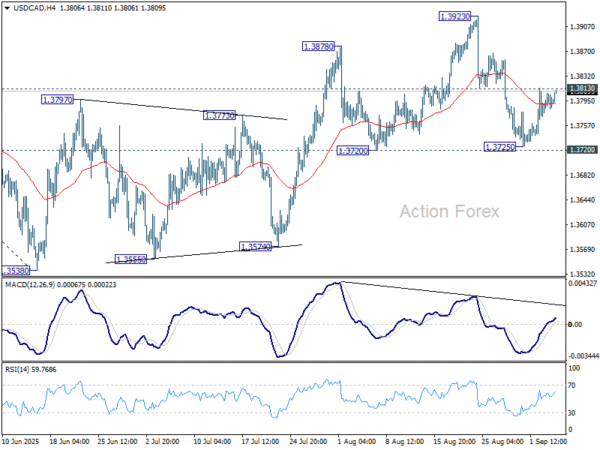The image size is (600, 450).
Task: Select the MACD(12,26,9) indicator label
Action: [x=30, y=285]
